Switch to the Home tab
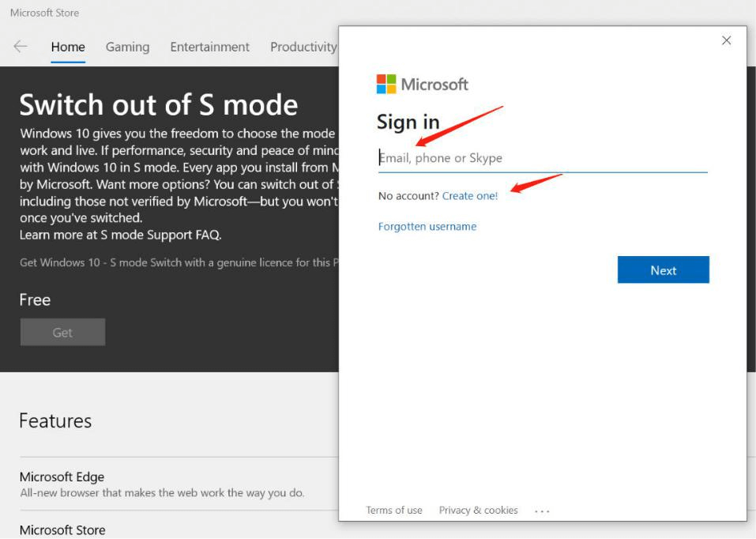Image resolution: width=756 pixels, height=539 pixels. pyautogui.click(x=68, y=47)
